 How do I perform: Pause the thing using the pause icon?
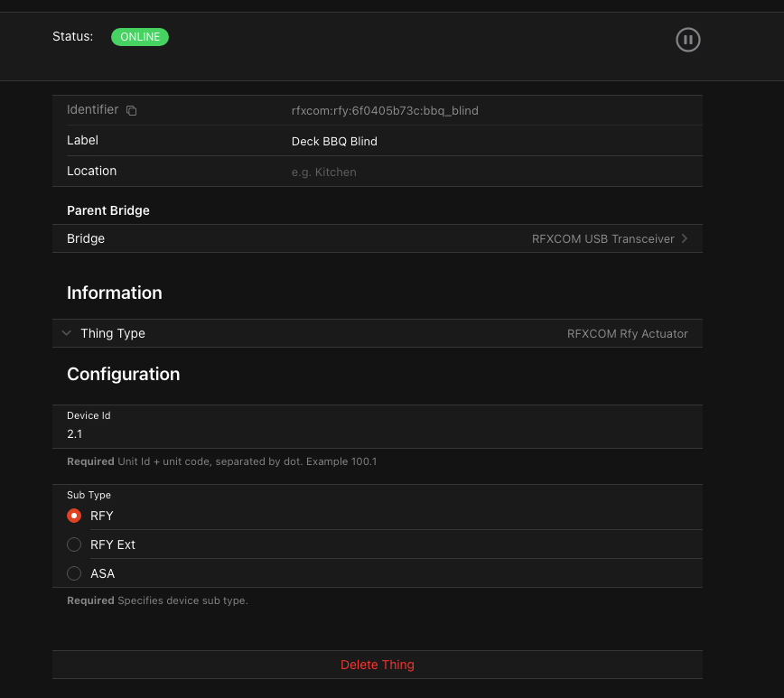(688, 40)
